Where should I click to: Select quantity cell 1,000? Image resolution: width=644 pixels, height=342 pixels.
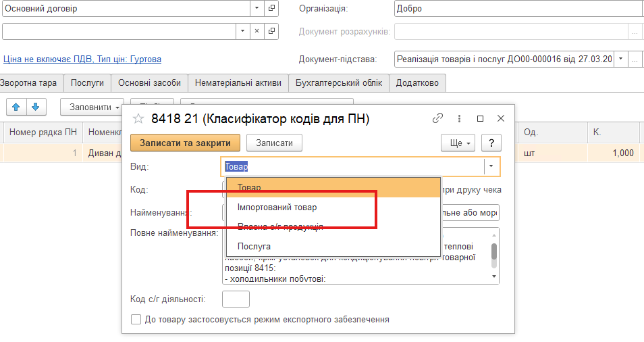614,153
